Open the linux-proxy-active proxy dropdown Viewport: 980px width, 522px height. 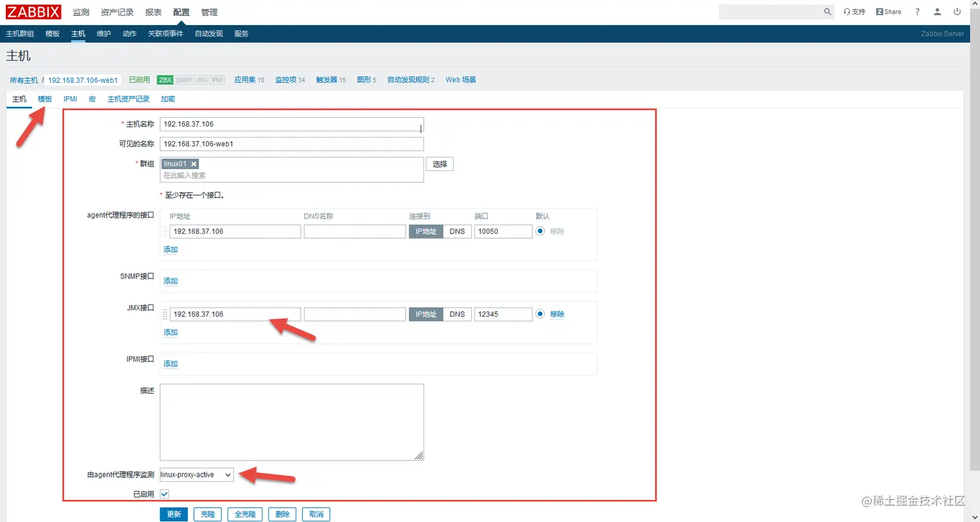pyautogui.click(x=197, y=475)
